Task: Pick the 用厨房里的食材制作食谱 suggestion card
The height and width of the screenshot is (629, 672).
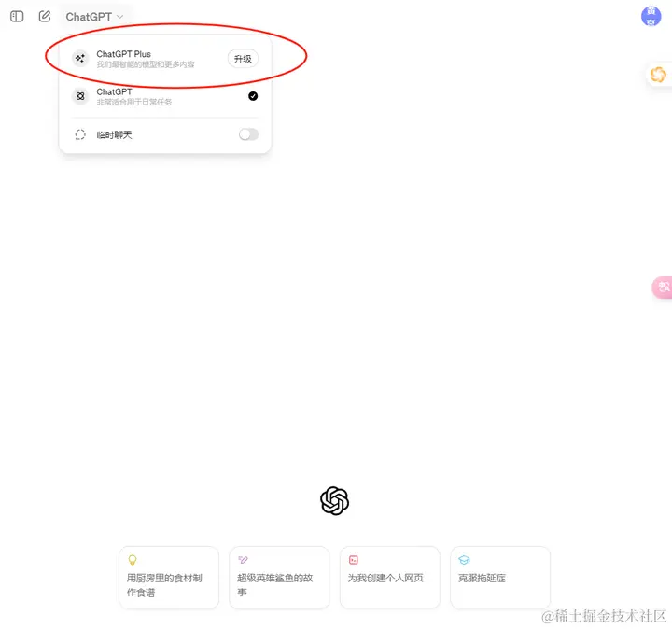Action: tap(169, 578)
